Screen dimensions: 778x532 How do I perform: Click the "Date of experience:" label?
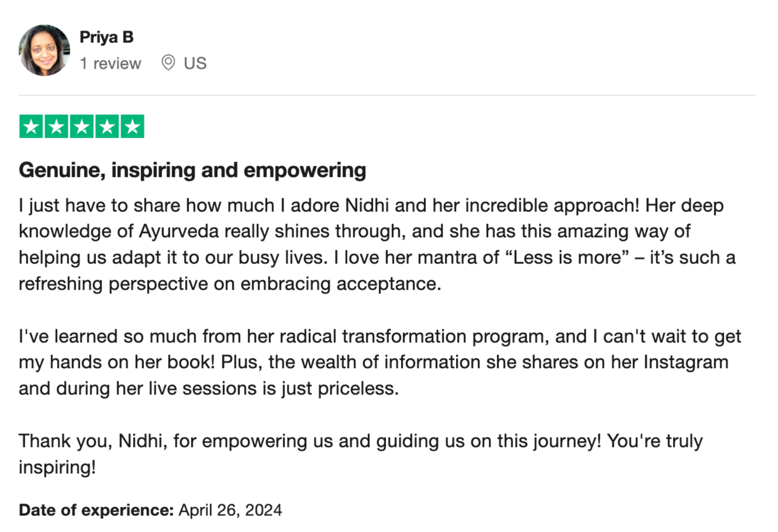tap(96, 510)
